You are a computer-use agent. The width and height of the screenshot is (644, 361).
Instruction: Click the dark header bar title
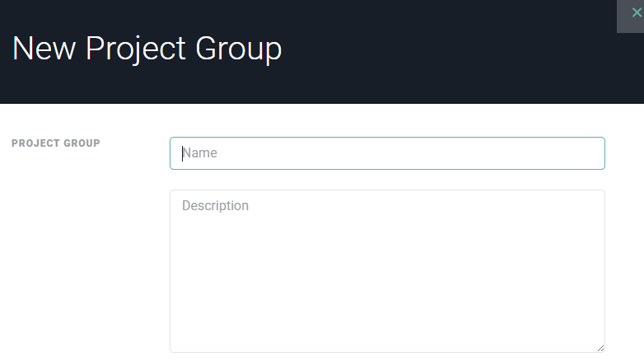click(147, 49)
